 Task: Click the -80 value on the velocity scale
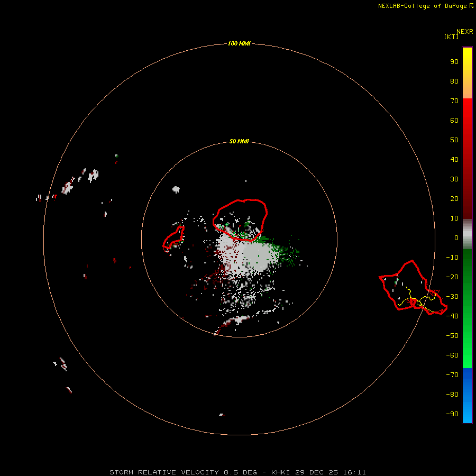(x=452, y=395)
